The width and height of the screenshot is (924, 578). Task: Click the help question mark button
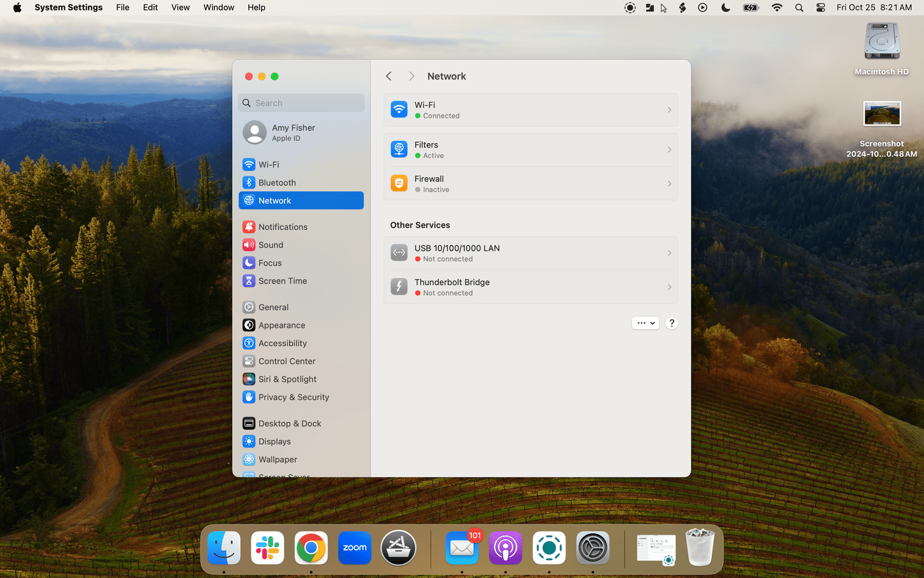(x=671, y=323)
